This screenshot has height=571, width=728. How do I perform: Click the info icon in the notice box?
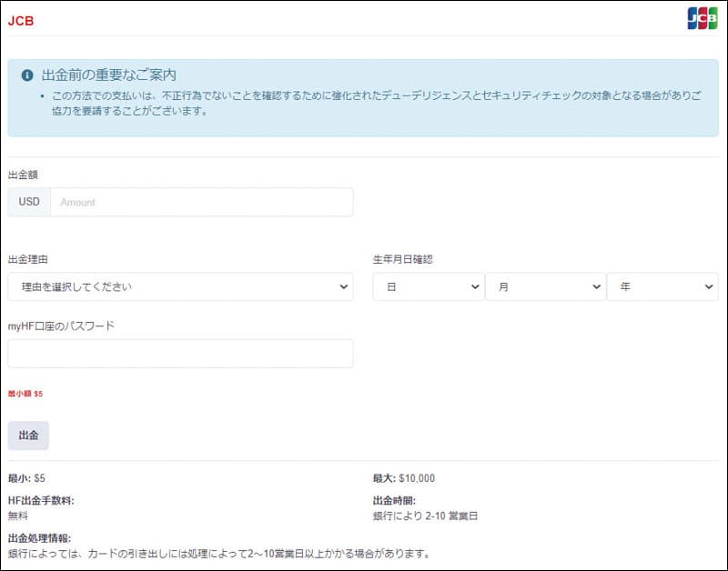(27, 75)
